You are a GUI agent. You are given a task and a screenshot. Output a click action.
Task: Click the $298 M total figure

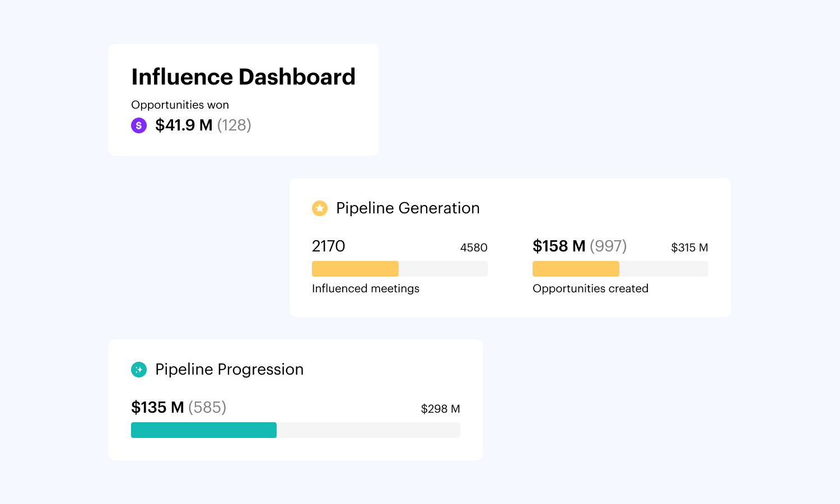coord(440,409)
